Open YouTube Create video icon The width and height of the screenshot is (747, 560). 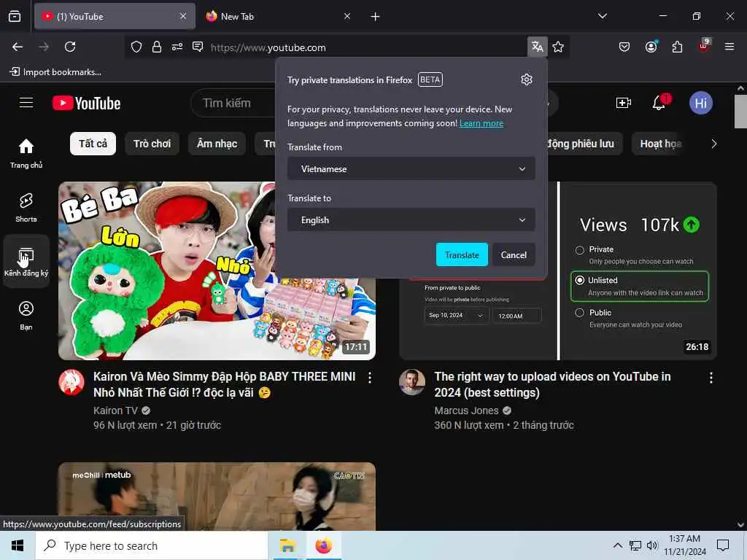623,103
